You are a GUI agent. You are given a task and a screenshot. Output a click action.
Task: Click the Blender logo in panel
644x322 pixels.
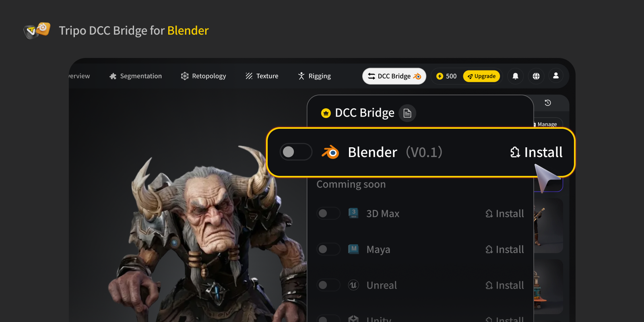coord(330,152)
